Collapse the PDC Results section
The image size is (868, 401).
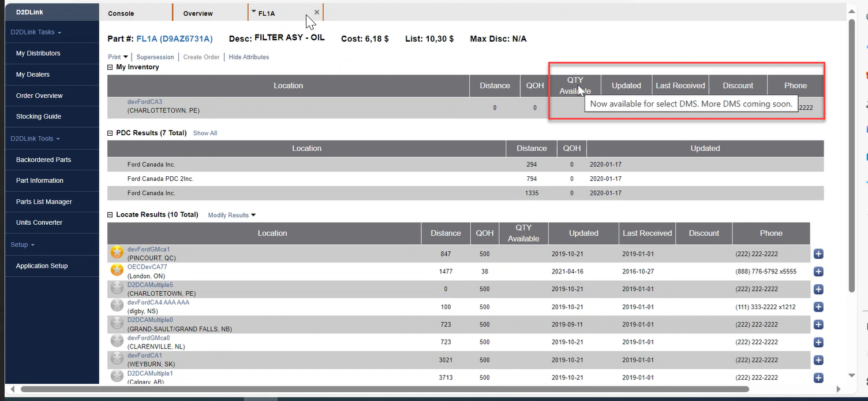click(x=110, y=133)
